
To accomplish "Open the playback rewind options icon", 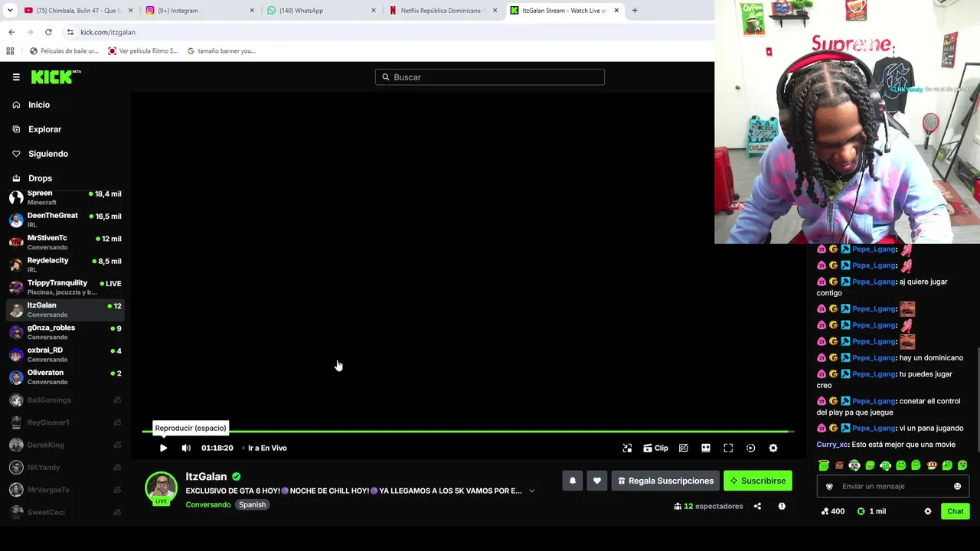I will [750, 448].
